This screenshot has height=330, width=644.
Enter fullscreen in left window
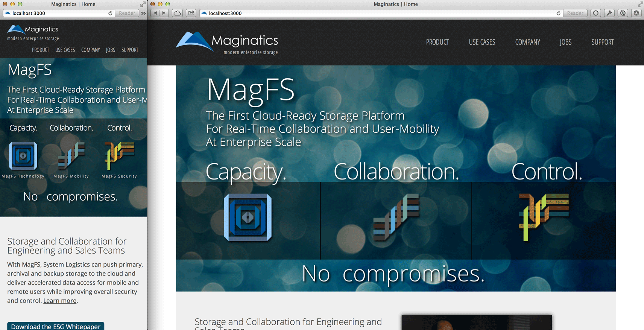(x=143, y=4)
